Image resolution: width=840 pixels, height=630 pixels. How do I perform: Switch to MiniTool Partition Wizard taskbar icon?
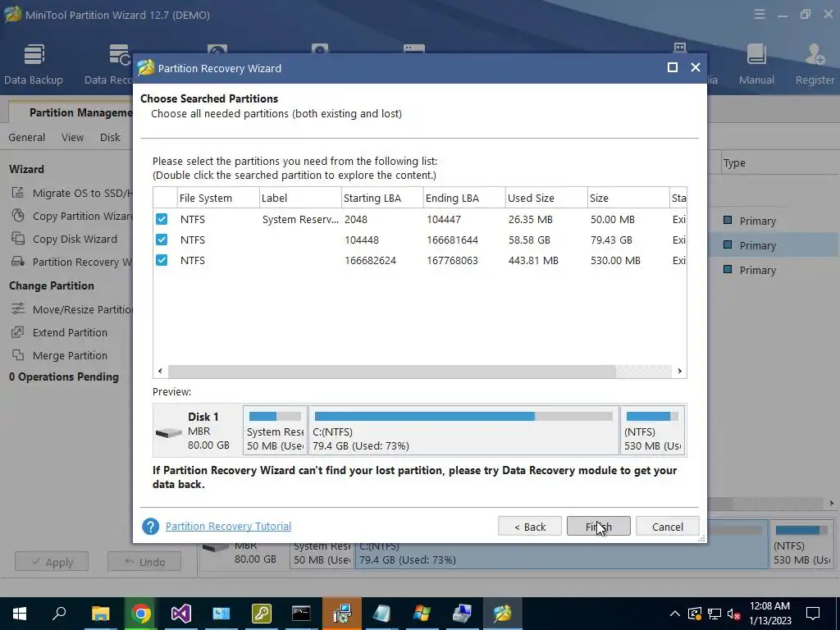[503, 614]
